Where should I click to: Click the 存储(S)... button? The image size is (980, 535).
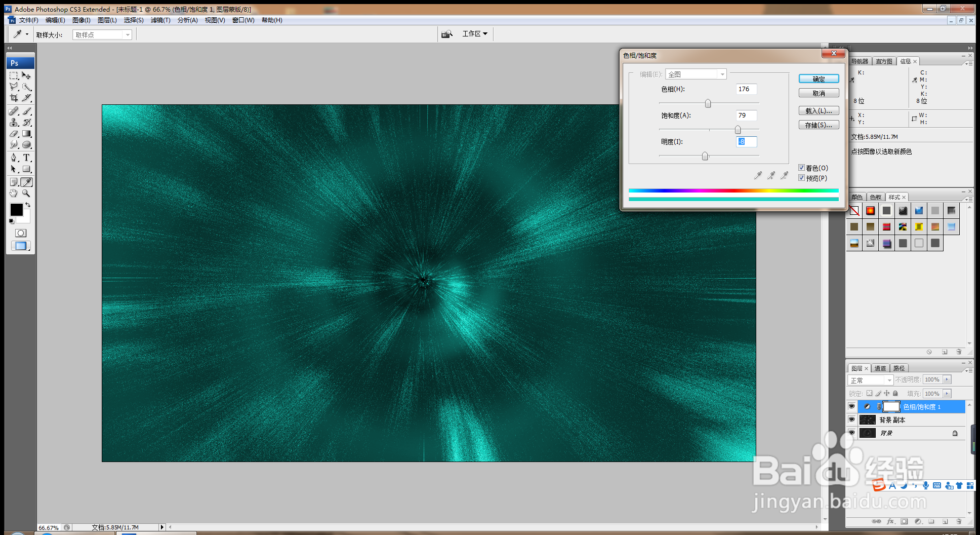tap(819, 125)
